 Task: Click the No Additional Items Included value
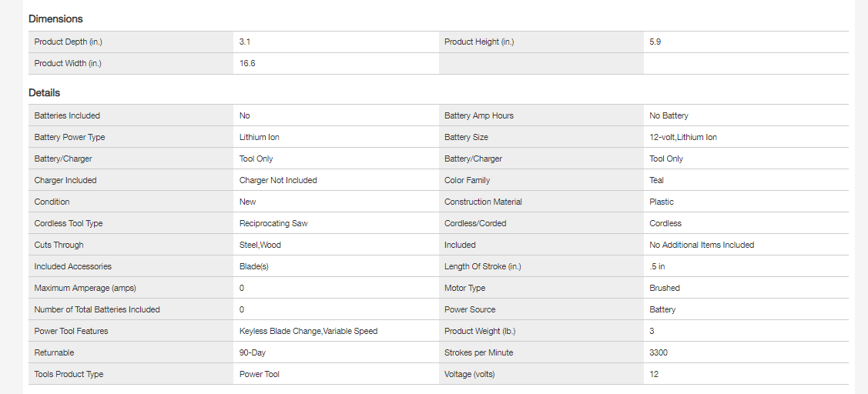tap(702, 245)
